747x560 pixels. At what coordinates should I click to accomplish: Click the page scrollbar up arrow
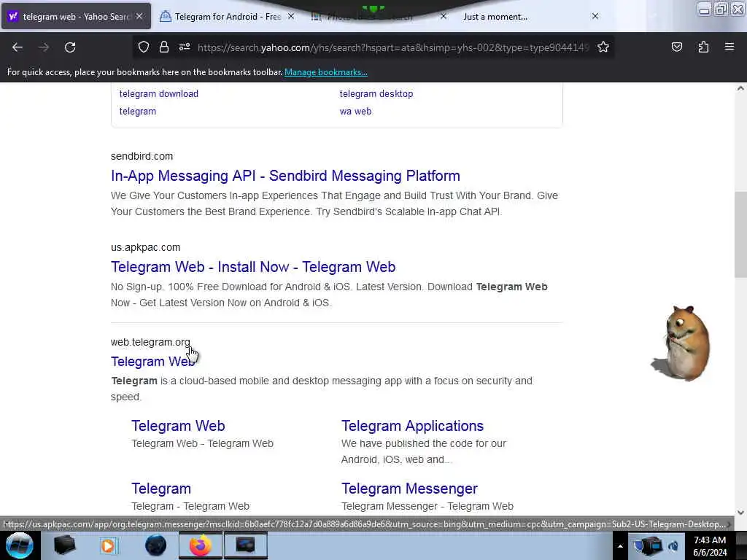click(x=740, y=88)
